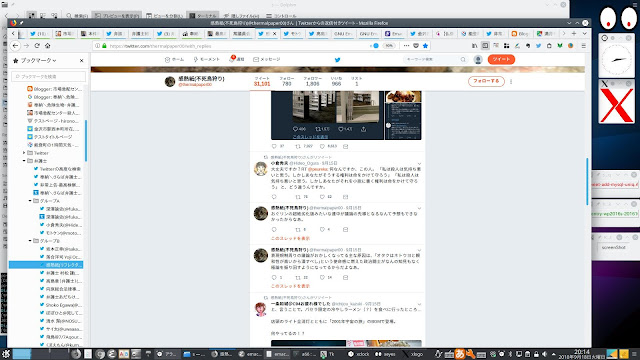Image resolution: width=640 pixels, height=360 pixels.
Task: Open Firefox library icon
Action: click(474, 46)
